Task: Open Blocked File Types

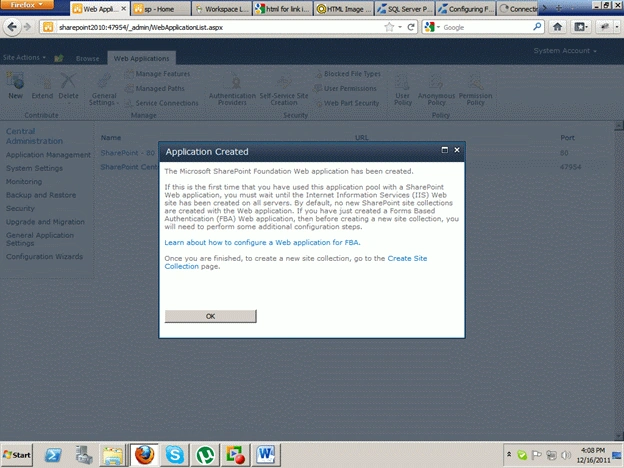Action: [347, 74]
